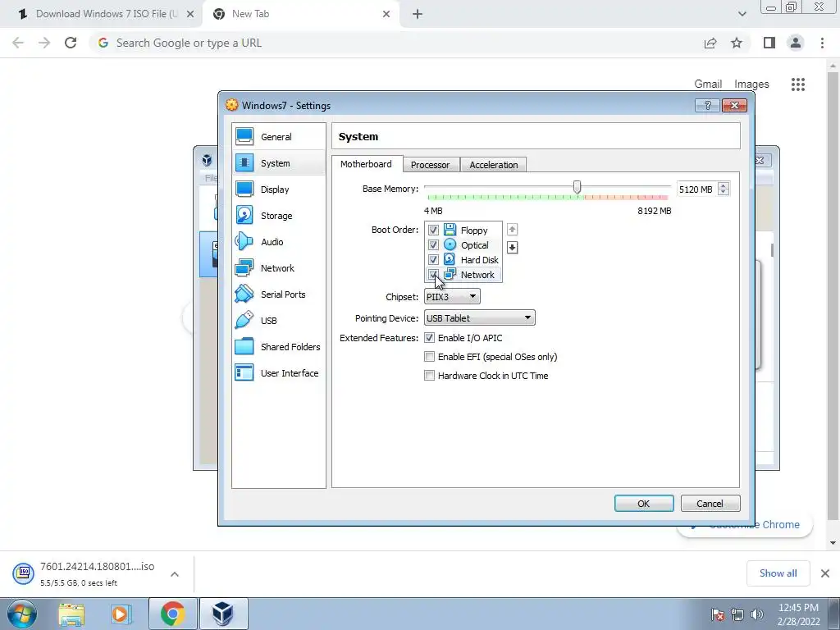Click the Base Memory value field

click(697, 189)
